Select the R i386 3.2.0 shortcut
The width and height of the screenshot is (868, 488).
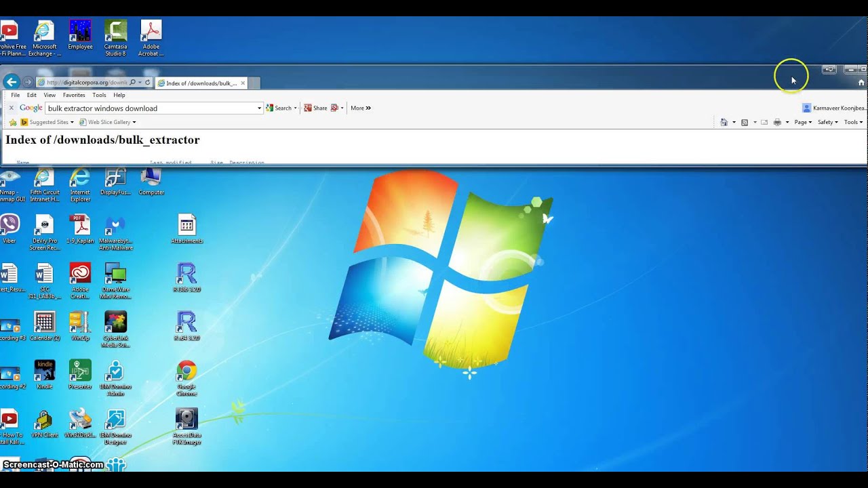pyautogui.click(x=186, y=278)
